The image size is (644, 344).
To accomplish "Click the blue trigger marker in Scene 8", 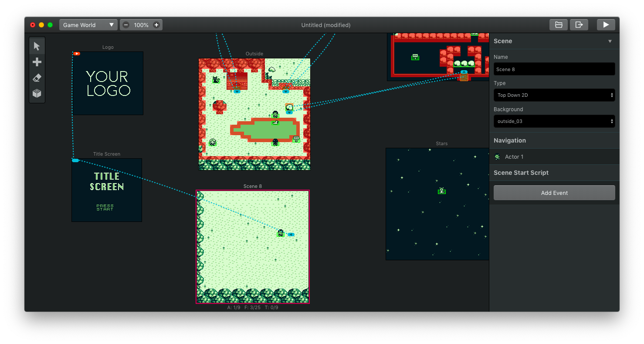I will click(291, 235).
